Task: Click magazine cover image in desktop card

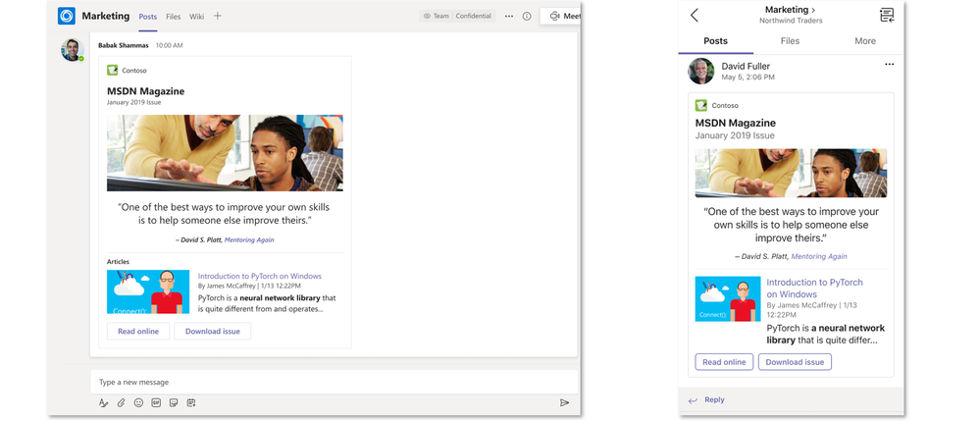Action: click(225, 153)
